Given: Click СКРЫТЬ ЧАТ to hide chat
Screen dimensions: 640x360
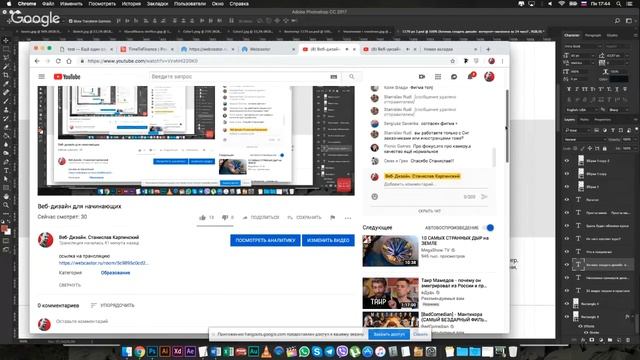Looking at the screenshot, I should 429,211.
